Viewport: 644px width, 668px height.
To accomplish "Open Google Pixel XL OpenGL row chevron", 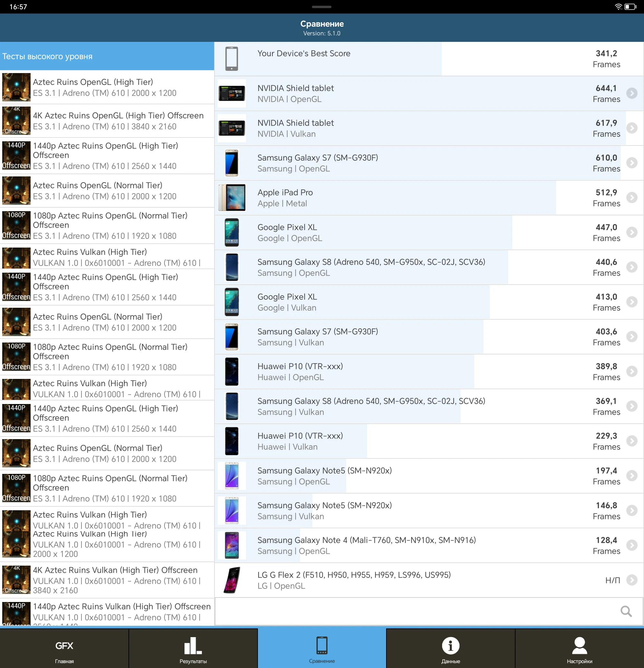I will pyautogui.click(x=632, y=232).
